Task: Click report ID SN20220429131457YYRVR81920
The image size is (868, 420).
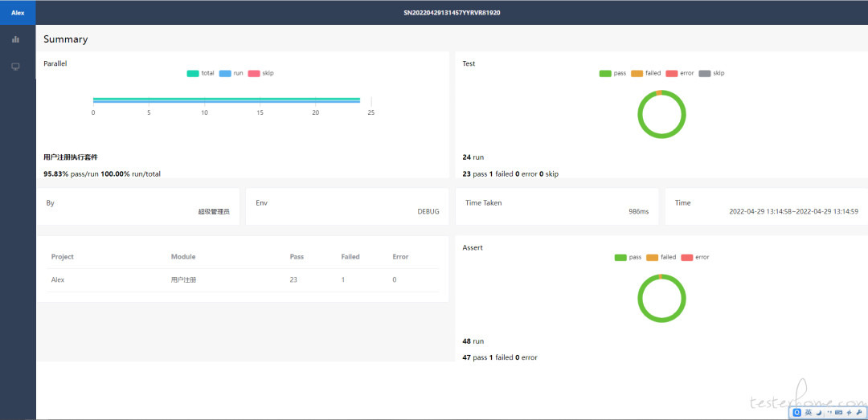Action: pos(452,12)
